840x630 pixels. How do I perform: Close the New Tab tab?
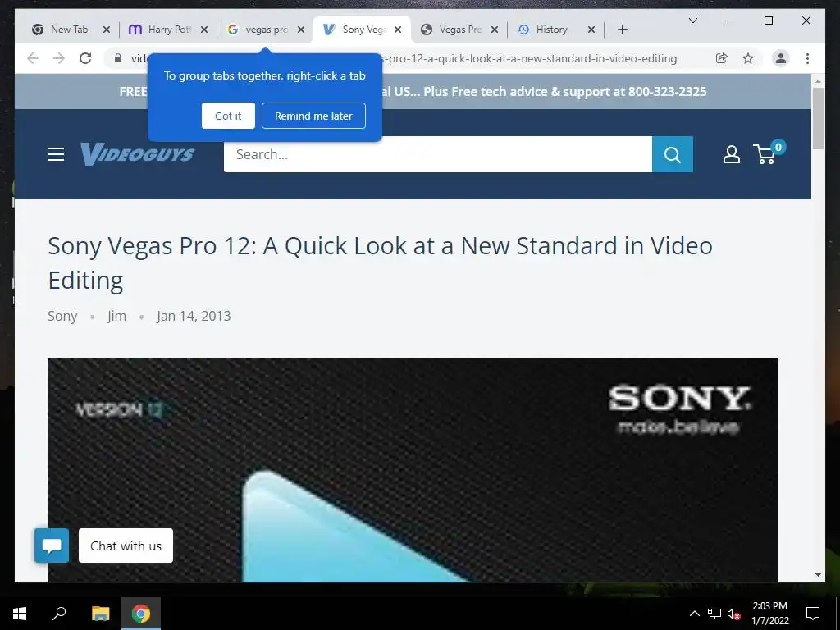[x=107, y=30]
